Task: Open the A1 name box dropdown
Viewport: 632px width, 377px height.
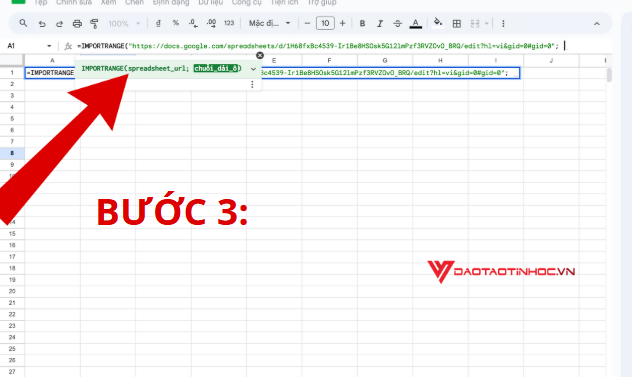Action: [49, 46]
